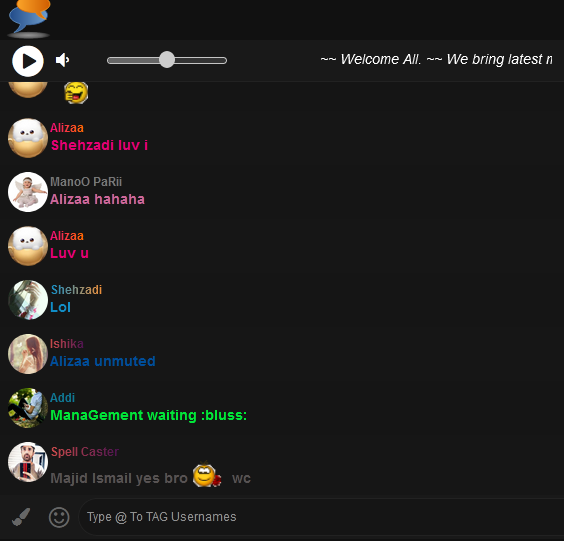Open the paintbrush text style icon
Viewport: 564px width, 541px height.
pos(21,517)
